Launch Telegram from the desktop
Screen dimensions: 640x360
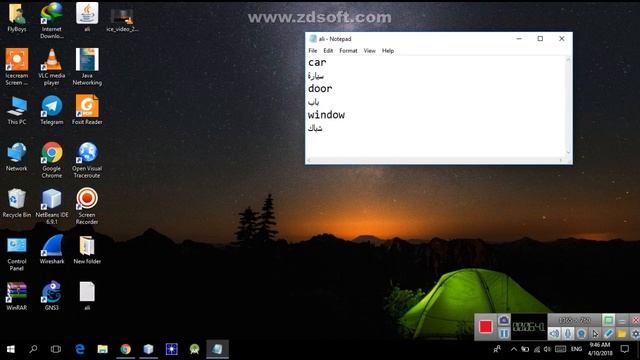click(x=52, y=110)
